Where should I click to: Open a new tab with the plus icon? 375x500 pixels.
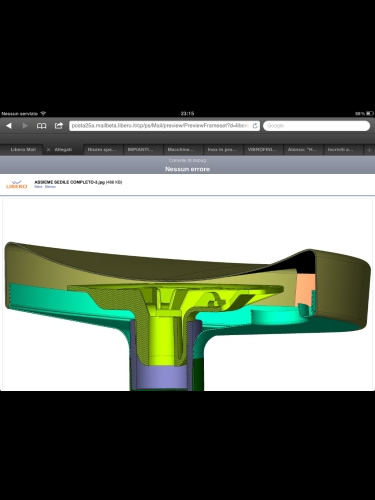coord(369,150)
